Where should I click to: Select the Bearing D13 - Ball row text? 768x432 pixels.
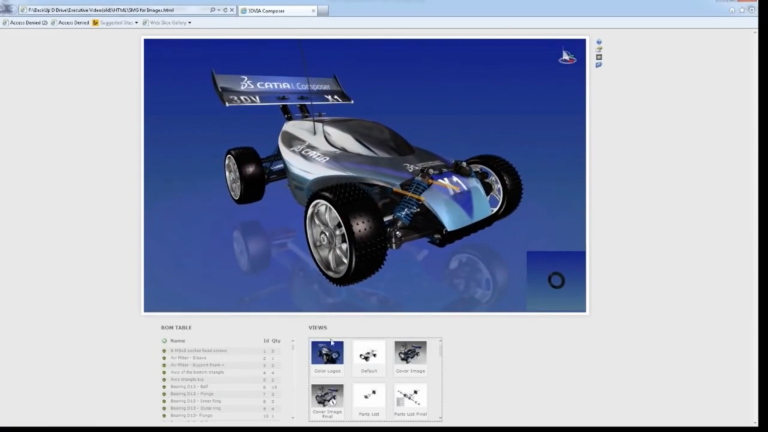(x=189, y=387)
